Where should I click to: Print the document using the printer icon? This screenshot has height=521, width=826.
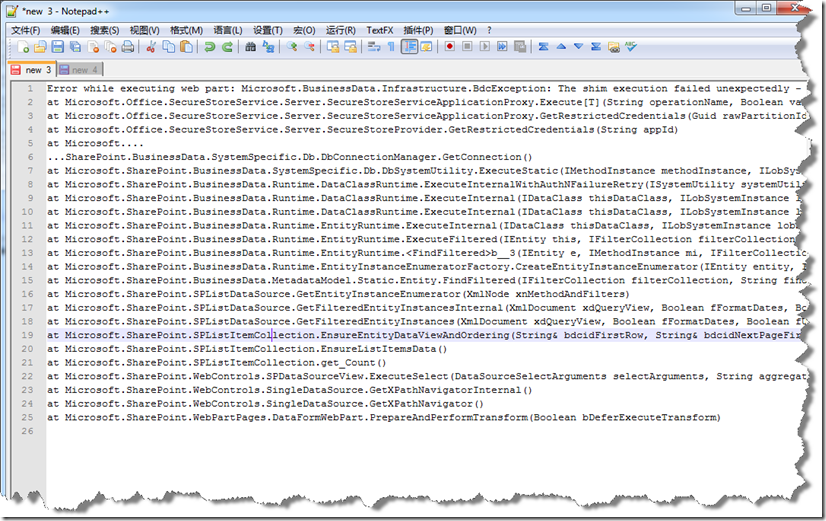tap(128, 47)
